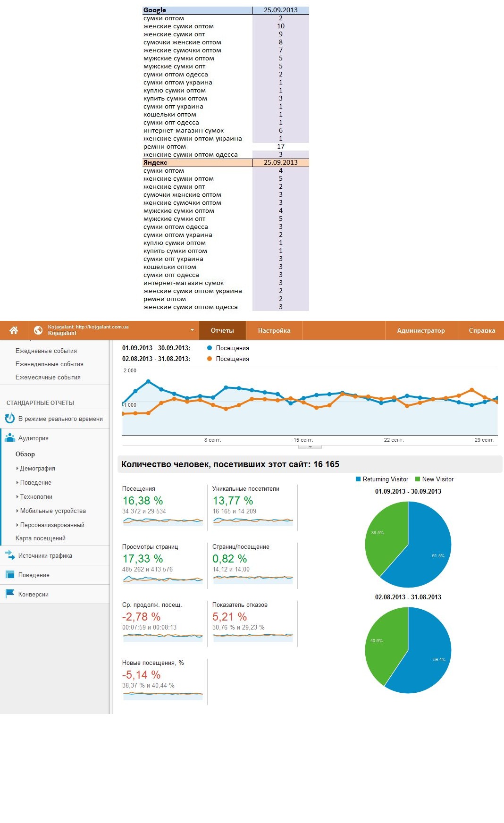Click the 02.08.2013 - 31.08.2013 legend date label
This screenshot has width=504, height=823.
[156, 359]
